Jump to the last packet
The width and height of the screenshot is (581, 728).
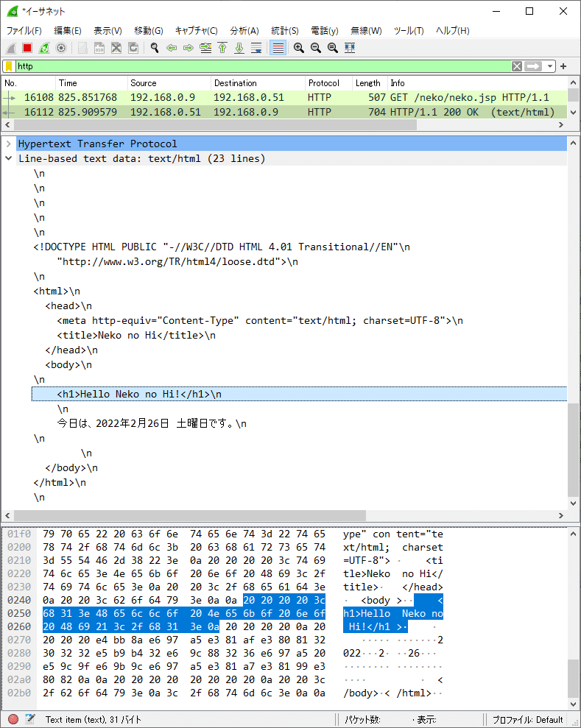239,48
